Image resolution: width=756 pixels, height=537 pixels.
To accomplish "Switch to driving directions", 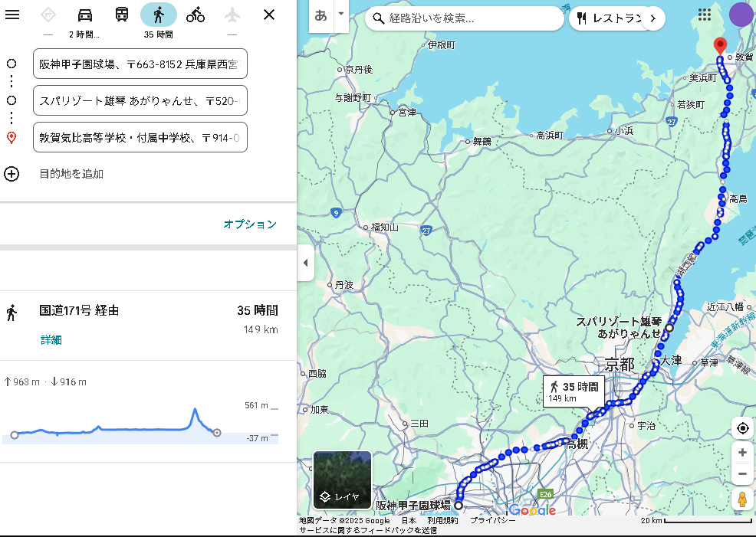I will point(85,15).
